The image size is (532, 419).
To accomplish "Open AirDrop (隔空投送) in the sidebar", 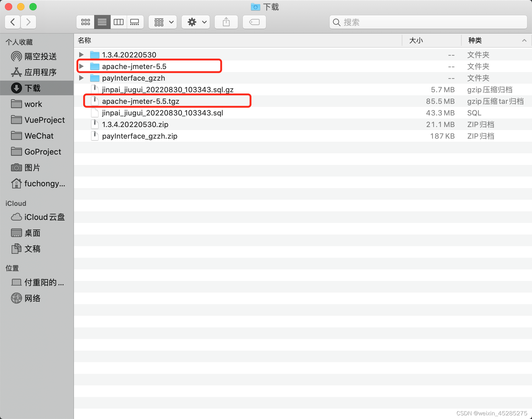I will [x=37, y=56].
